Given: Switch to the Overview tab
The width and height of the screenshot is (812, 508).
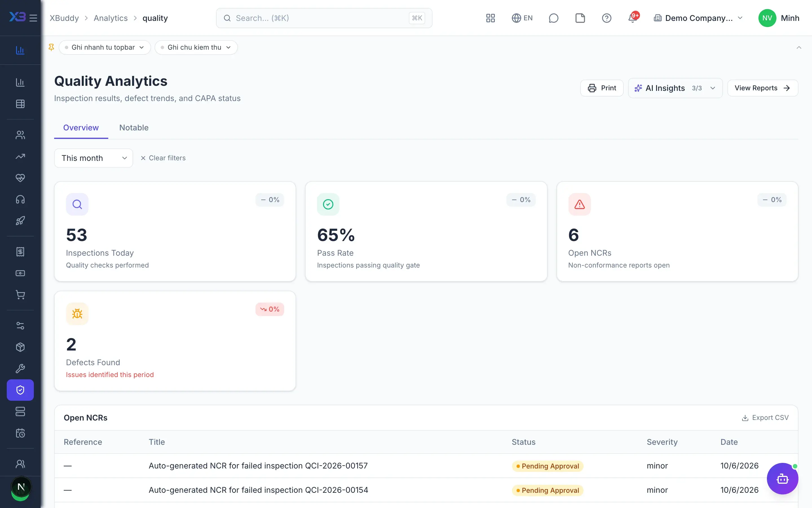Looking at the screenshot, I should pos(81,128).
